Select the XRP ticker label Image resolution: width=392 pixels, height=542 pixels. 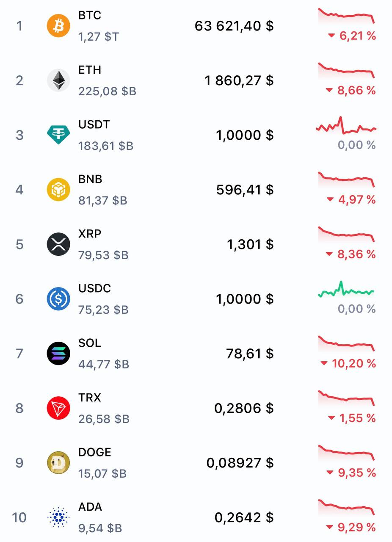[90, 234]
